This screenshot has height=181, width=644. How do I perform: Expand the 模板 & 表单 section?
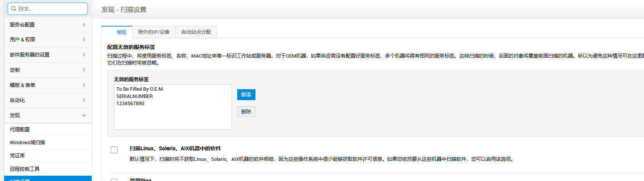(x=48, y=85)
